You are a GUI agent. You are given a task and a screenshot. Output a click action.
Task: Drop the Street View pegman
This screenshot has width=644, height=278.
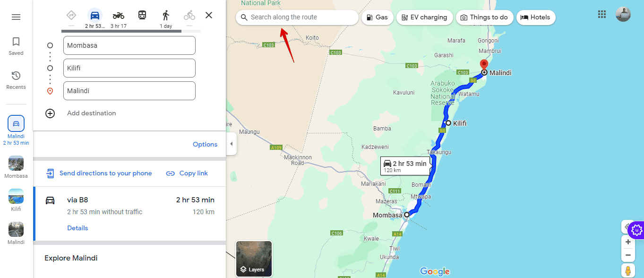[x=628, y=270]
